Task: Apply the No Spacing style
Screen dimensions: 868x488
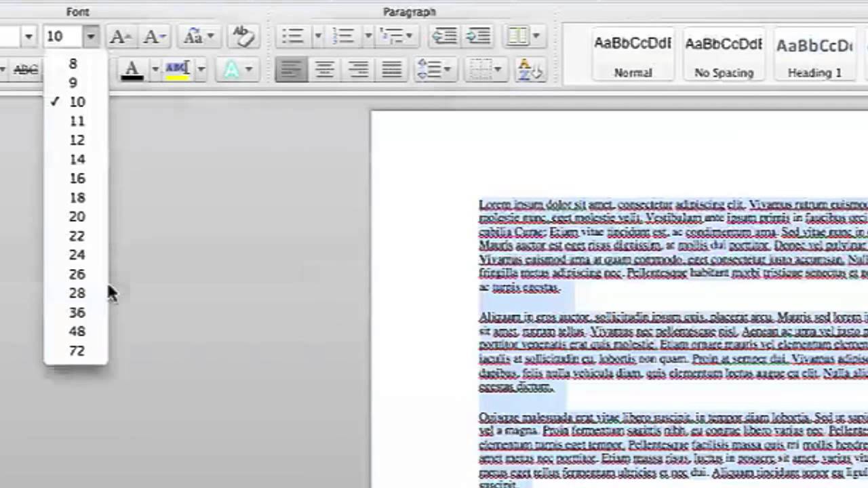Action: (x=724, y=54)
